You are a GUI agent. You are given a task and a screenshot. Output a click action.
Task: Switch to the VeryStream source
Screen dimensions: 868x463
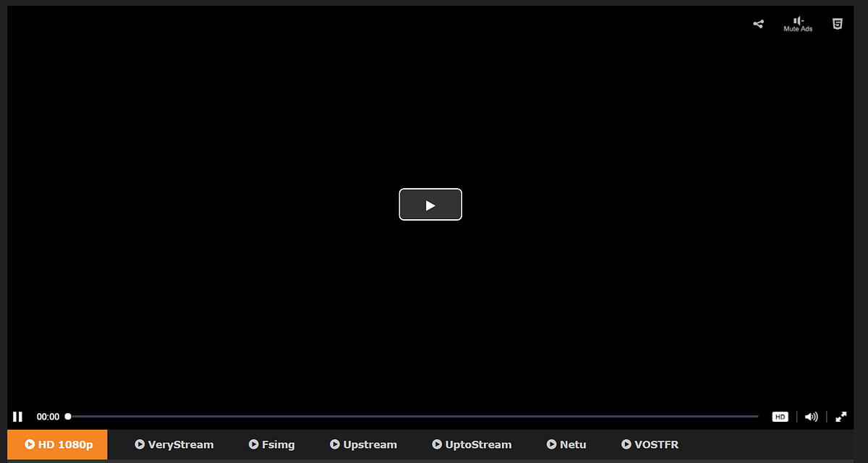pyautogui.click(x=174, y=444)
